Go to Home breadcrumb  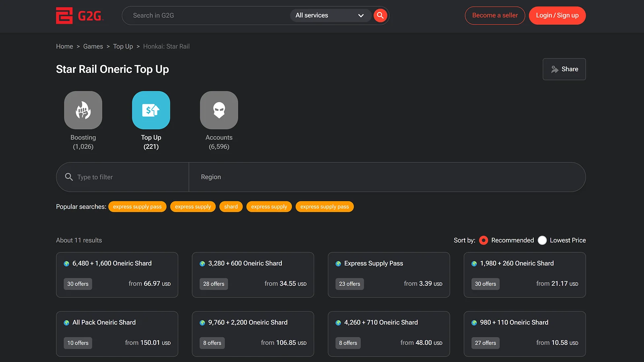coord(64,46)
